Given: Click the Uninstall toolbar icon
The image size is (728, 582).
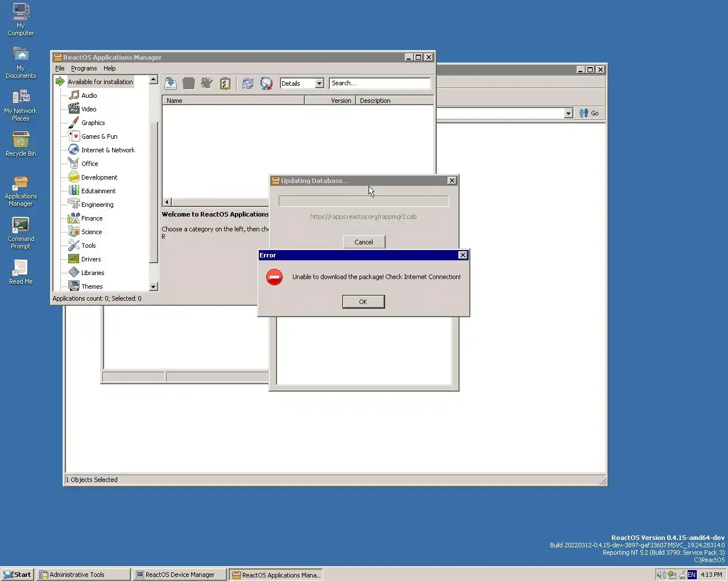Looking at the screenshot, I should tap(189, 84).
